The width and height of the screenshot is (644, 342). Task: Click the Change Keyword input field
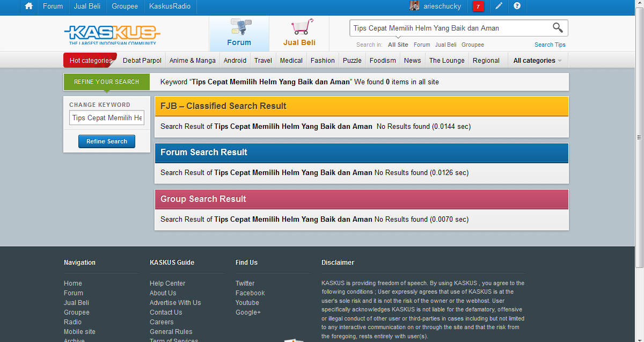(x=107, y=118)
